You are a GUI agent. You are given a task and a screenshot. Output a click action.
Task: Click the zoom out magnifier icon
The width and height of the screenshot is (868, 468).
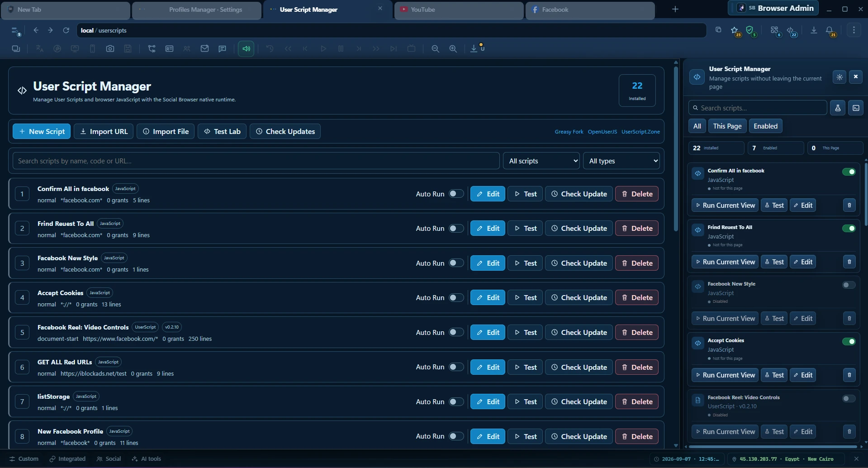pyautogui.click(x=435, y=49)
